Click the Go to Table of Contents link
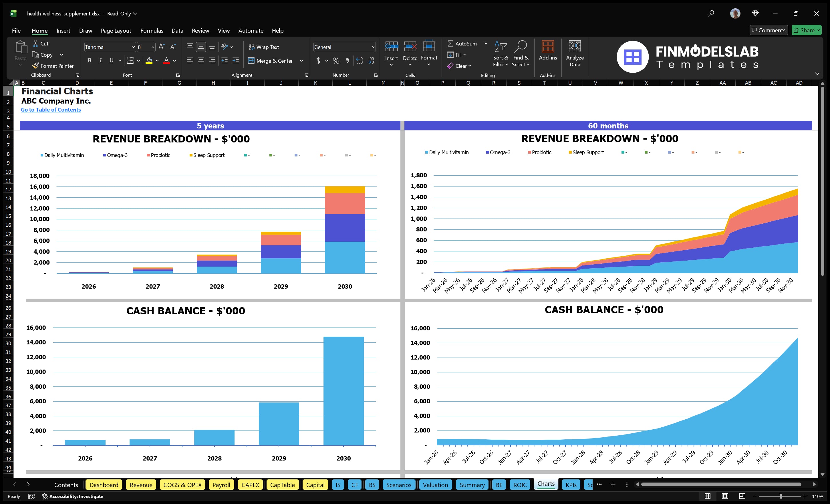The width and height of the screenshot is (830, 504). tap(51, 110)
